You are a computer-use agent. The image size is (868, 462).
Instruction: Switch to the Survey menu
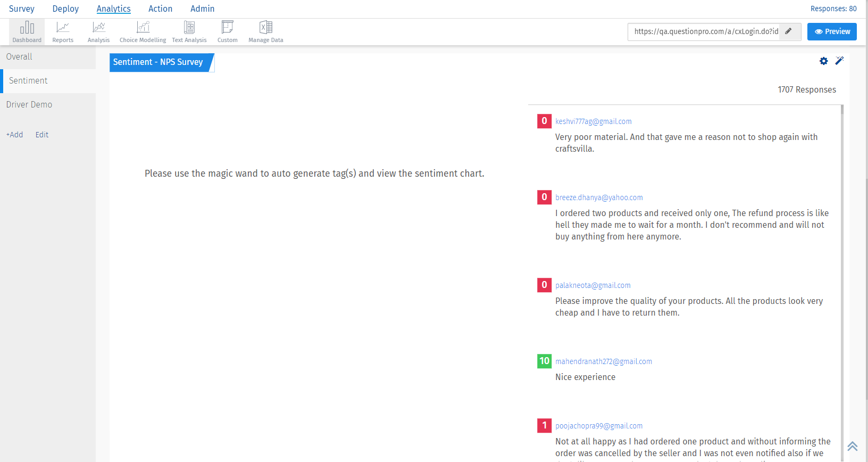click(x=22, y=9)
